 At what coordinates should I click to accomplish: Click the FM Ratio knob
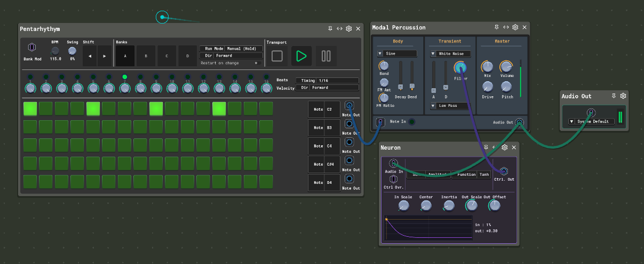[383, 98]
